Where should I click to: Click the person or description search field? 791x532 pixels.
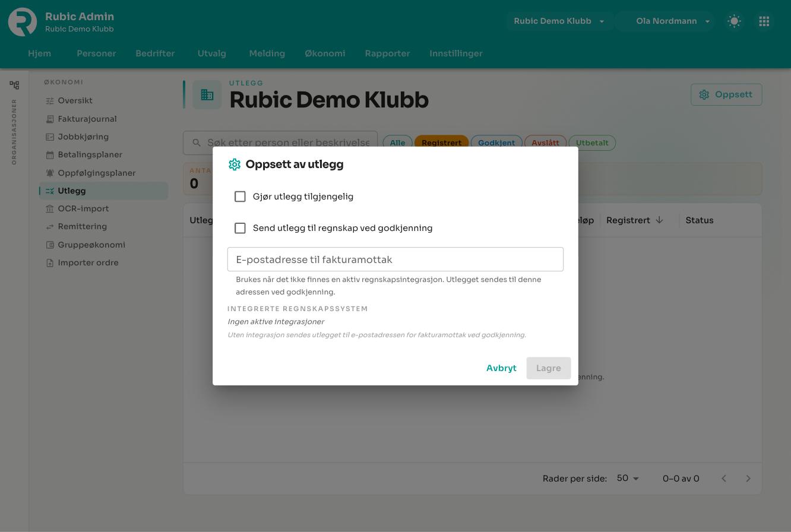coord(280,142)
